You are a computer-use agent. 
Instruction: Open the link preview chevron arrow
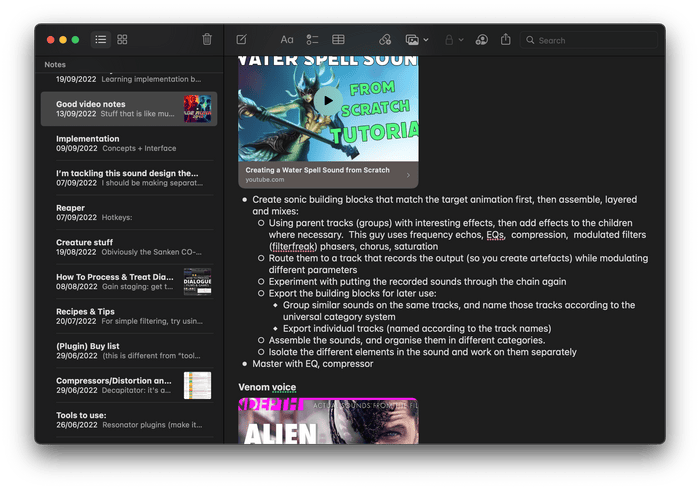408,175
